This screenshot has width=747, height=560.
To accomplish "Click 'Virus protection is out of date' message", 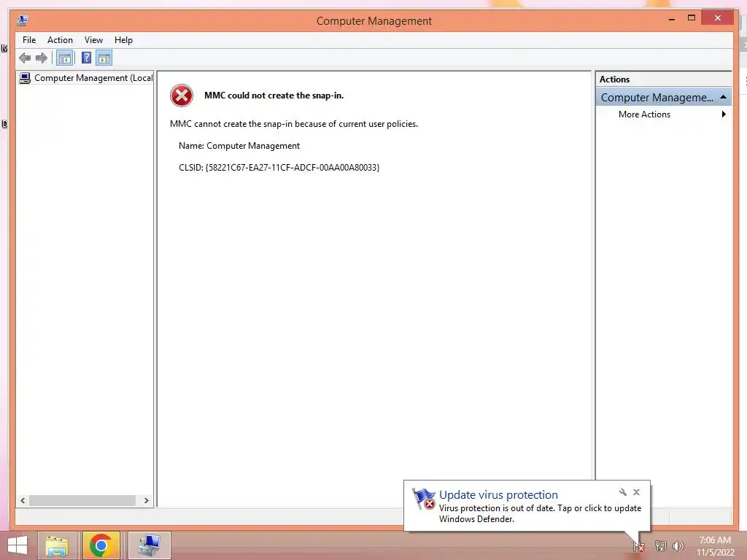I will click(541, 513).
